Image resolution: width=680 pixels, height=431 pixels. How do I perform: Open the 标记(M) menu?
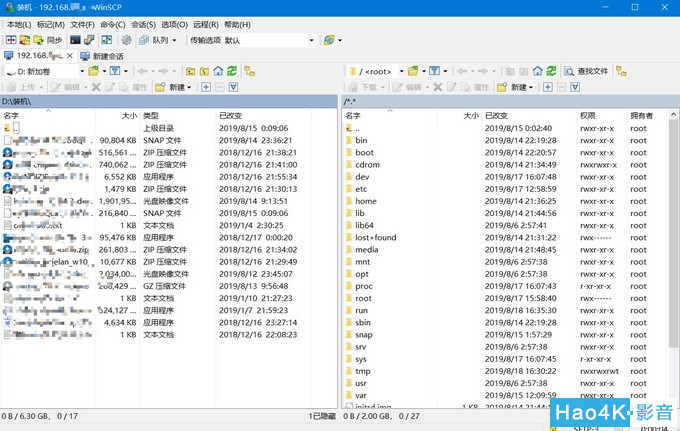click(51, 25)
